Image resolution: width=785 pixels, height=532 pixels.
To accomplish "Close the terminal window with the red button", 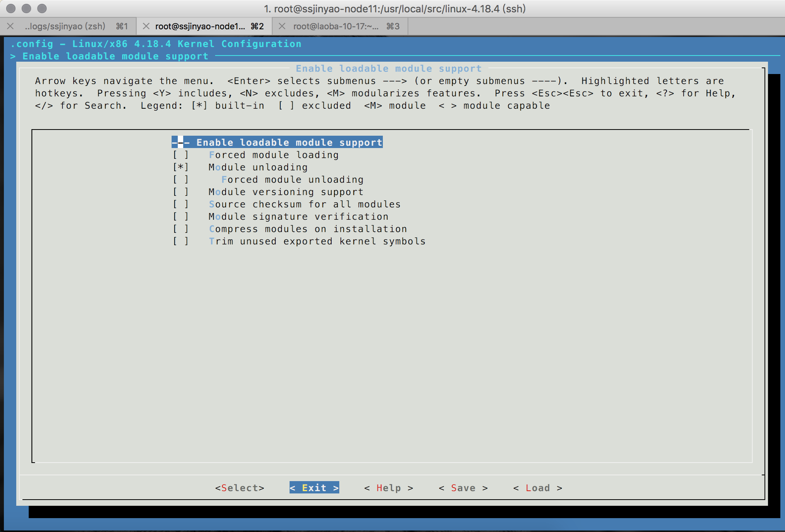I will pyautogui.click(x=11, y=8).
